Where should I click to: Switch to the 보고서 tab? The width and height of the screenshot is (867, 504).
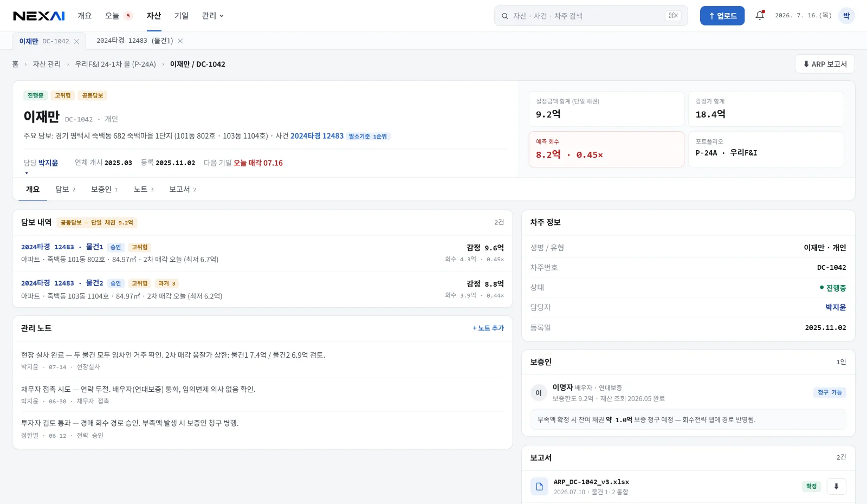(x=183, y=189)
